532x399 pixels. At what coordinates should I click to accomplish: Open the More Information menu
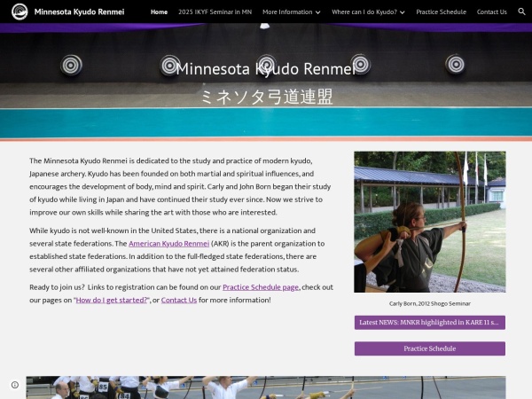click(x=287, y=12)
